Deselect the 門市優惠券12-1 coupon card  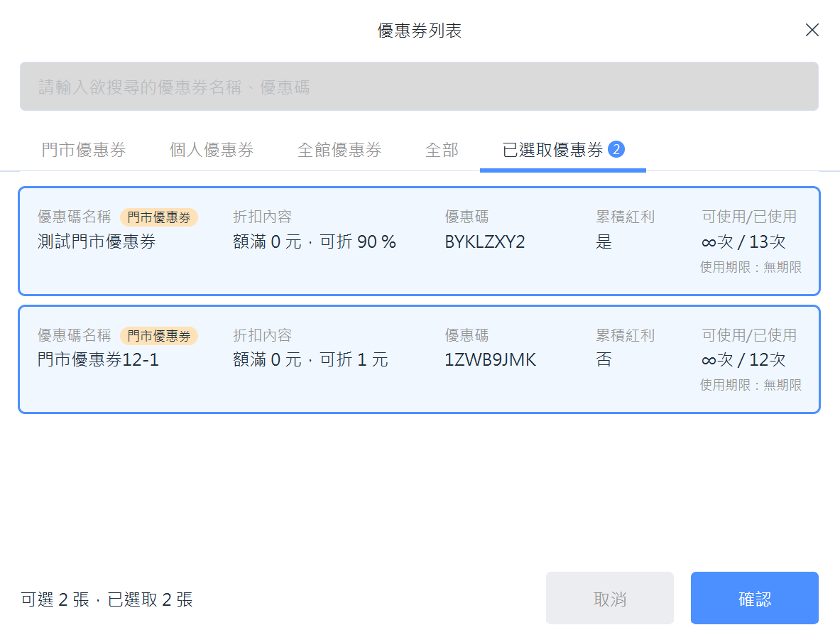[419, 359]
